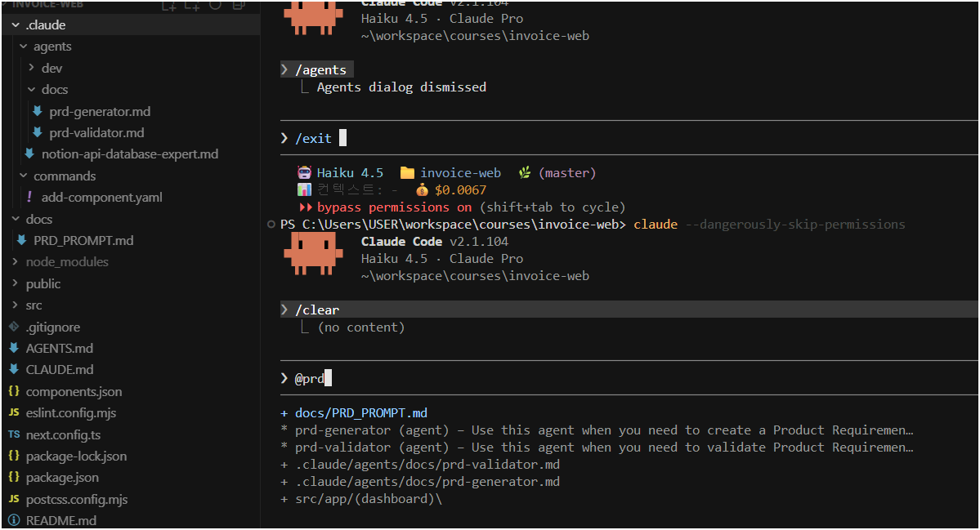
Task: Open notion-api-database-expert.md file
Action: [x=130, y=154]
